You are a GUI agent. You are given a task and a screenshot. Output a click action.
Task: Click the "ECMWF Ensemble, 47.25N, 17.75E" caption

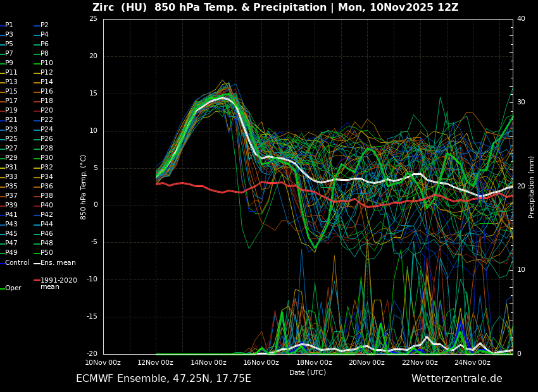pos(163,379)
